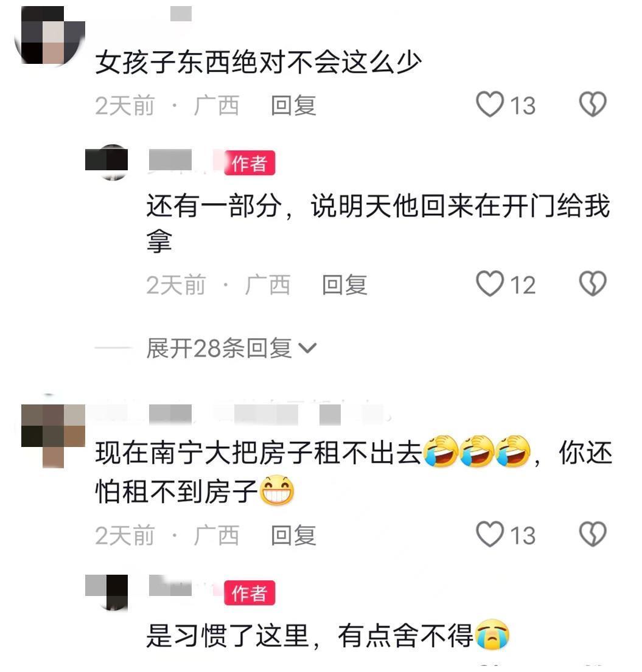
Task: Like the comment about 女孩子东西绝对不会这么少
Action: pos(489,104)
